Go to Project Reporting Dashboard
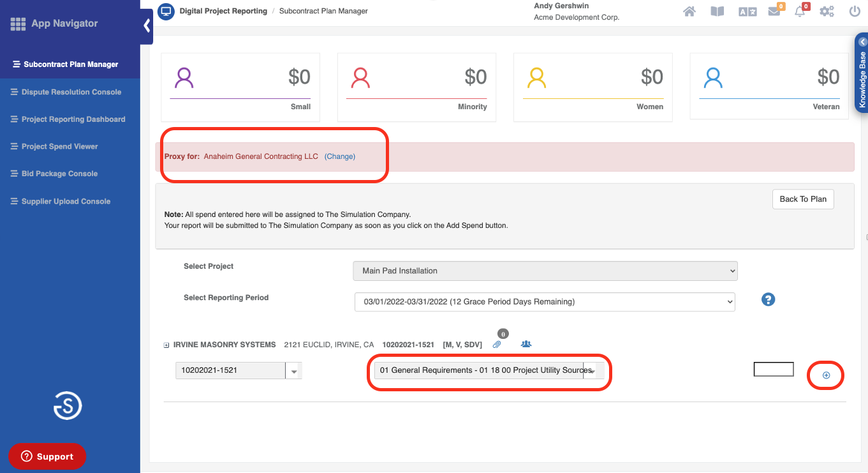The height and width of the screenshot is (473, 868). (x=68, y=119)
